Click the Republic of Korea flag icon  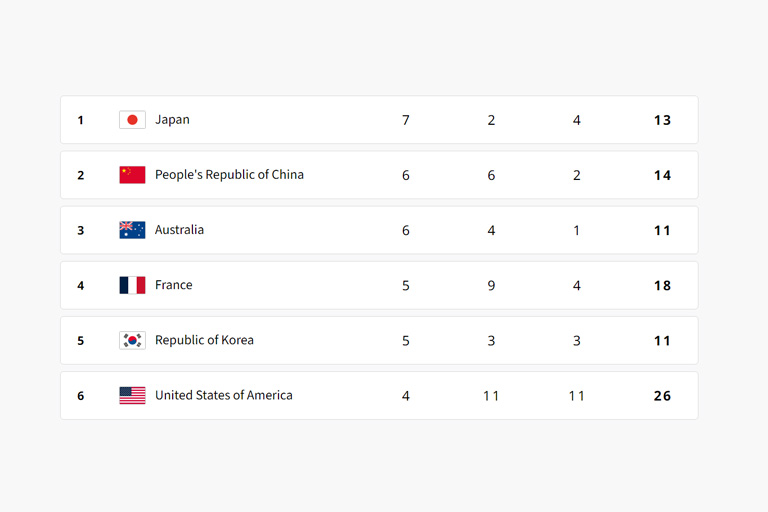(x=132, y=340)
